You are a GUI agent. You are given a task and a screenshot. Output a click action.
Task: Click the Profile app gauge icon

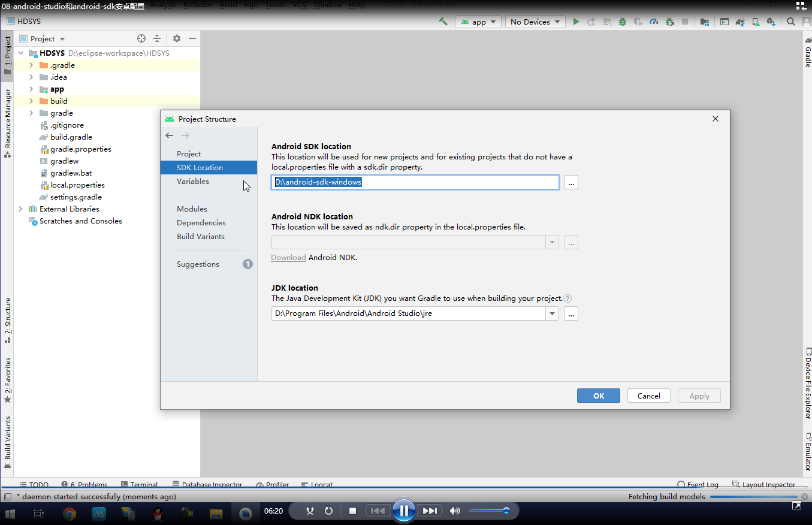pos(654,22)
